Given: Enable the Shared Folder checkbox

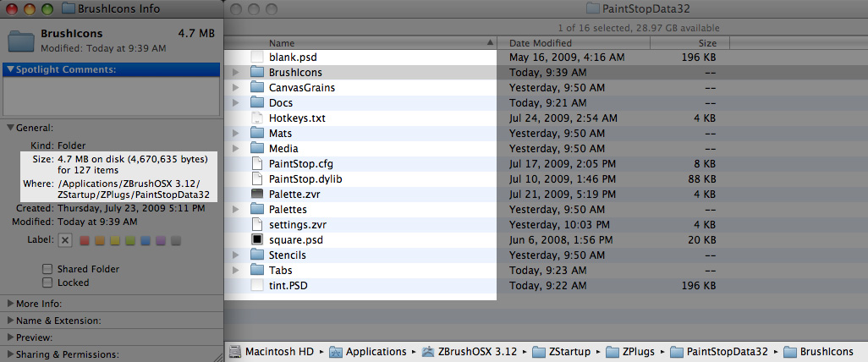Looking at the screenshot, I should [x=48, y=269].
